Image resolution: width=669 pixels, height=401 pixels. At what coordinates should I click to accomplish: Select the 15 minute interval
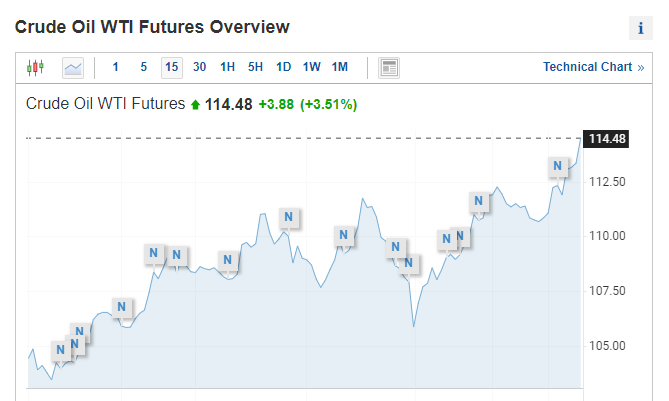click(172, 67)
